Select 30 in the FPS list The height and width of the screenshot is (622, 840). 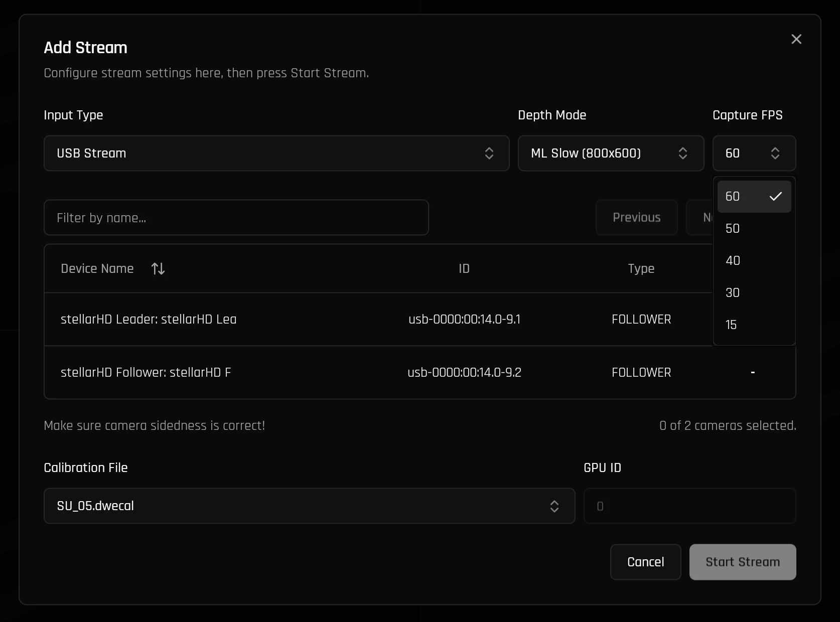tap(733, 292)
